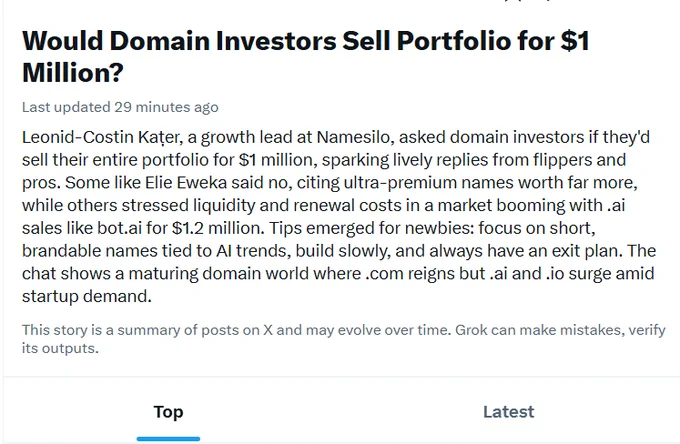Click the story headline about Domain Investors
This screenshot has height=444, width=680.
306,56
